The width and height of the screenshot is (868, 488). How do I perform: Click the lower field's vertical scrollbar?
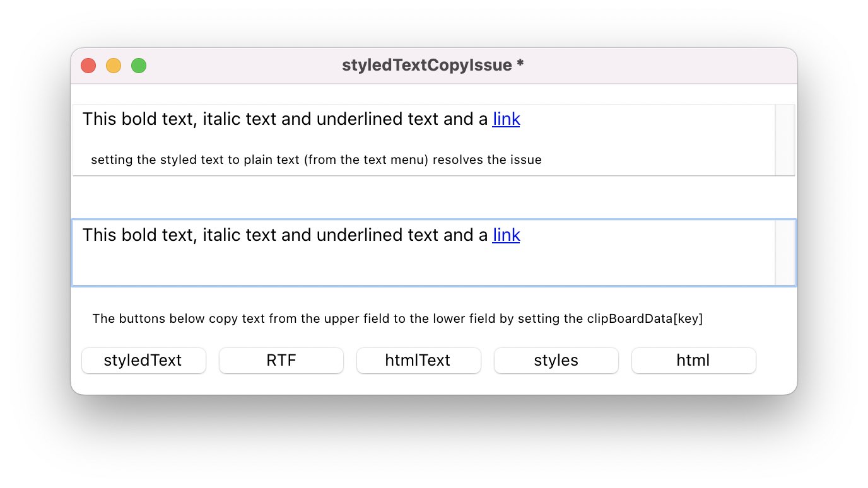tap(785, 253)
